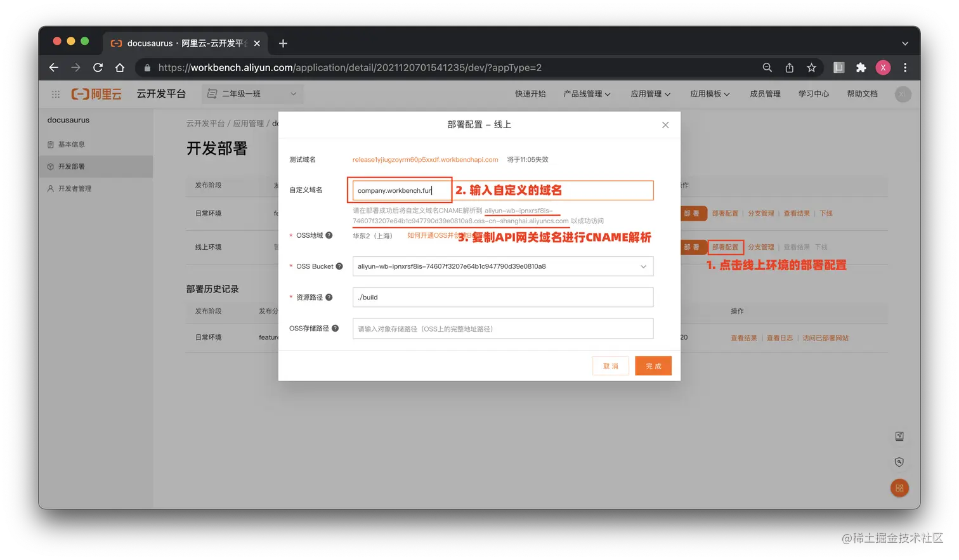Open 访问已部署网站 in deployment history
Screen dimensions: 959x560
pos(825,338)
